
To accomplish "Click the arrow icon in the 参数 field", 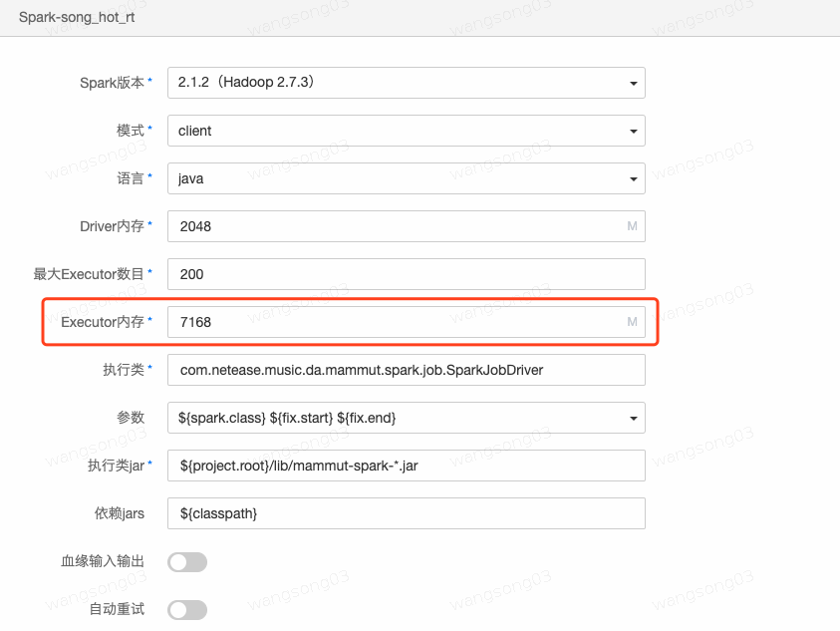I will [x=633, y=418].
